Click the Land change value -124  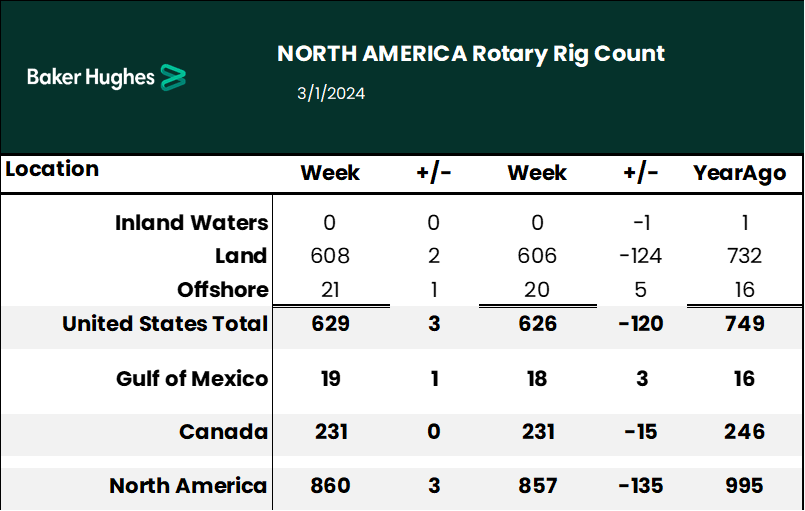pyautogui.click(x=640, y=256)
